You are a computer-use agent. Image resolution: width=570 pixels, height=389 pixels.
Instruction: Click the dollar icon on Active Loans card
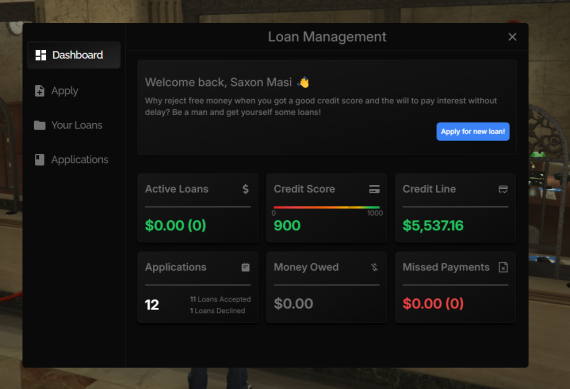[246, 189]
